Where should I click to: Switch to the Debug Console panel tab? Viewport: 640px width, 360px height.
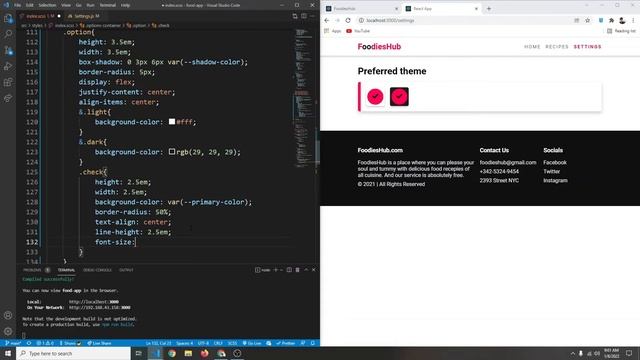tap(97, 270)
